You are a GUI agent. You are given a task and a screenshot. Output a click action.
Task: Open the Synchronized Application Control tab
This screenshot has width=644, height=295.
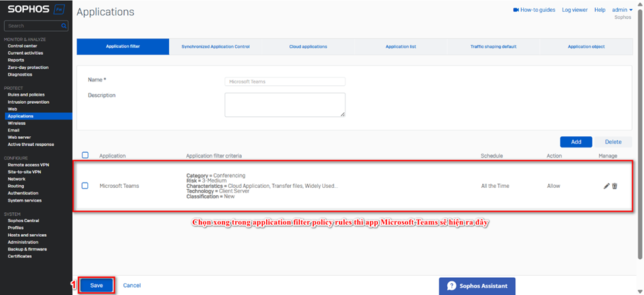[x=215, y=47]
